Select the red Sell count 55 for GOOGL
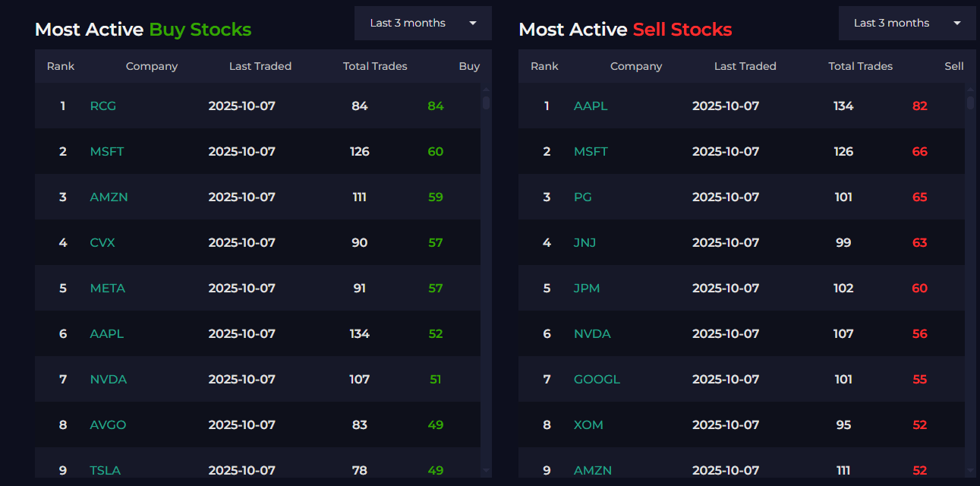Image resolution: width=980 pixels, height=486 pixels. 920,379
